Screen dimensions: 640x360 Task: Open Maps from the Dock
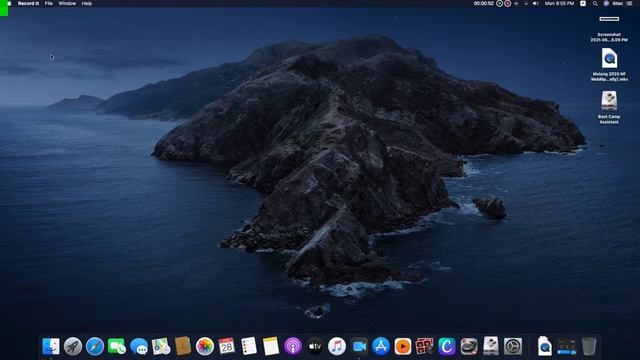pos(161,347)
